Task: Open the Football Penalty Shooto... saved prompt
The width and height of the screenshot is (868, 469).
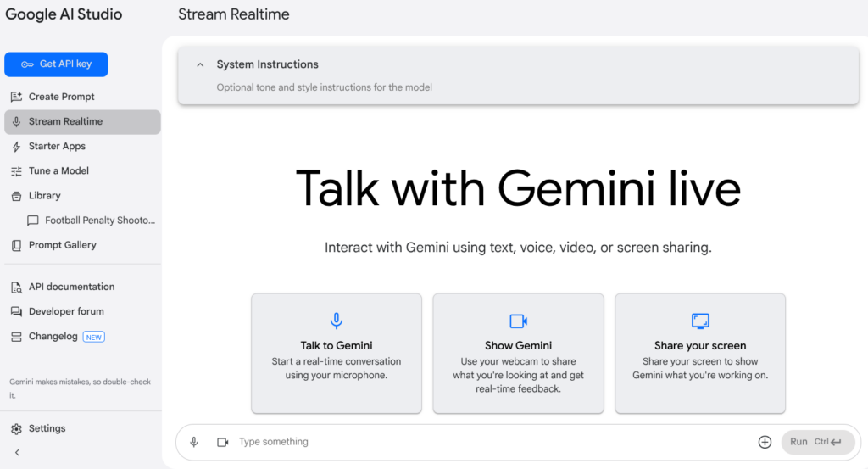Action: point(92,221)
